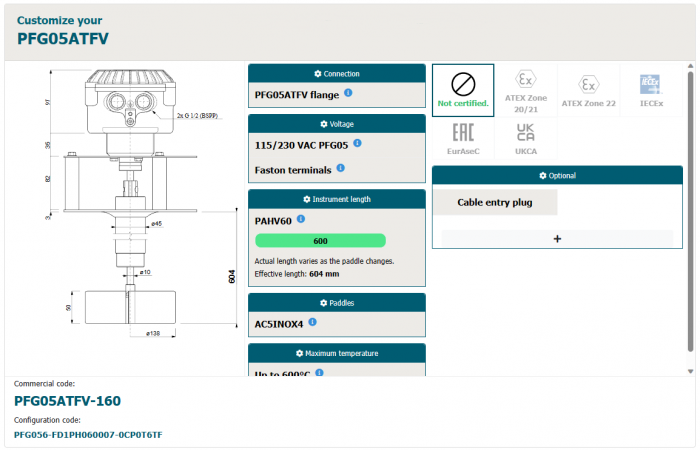700x450 pixels.
Task: Open the Instrument length section header
Action: coord(336,199)
